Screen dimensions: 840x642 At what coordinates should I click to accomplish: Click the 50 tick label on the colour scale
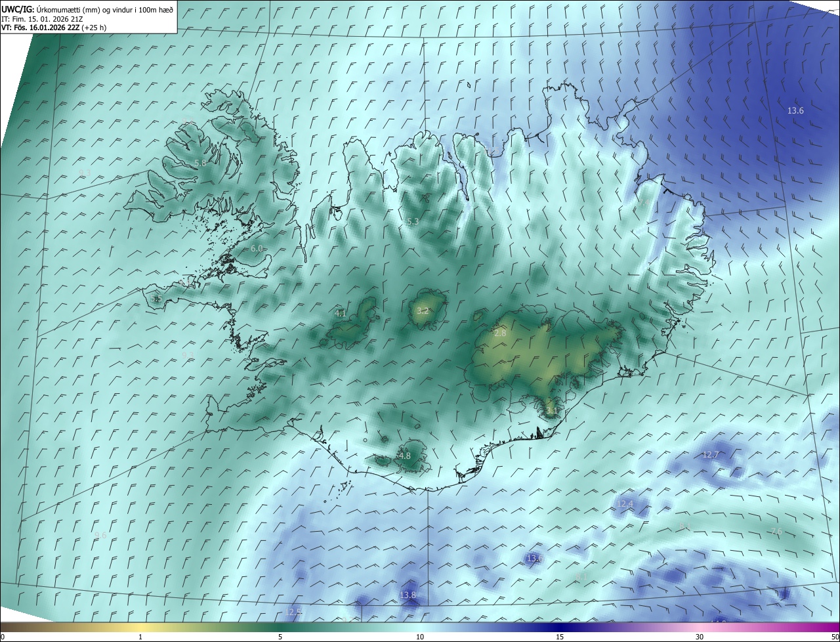[x=835, y=637]
